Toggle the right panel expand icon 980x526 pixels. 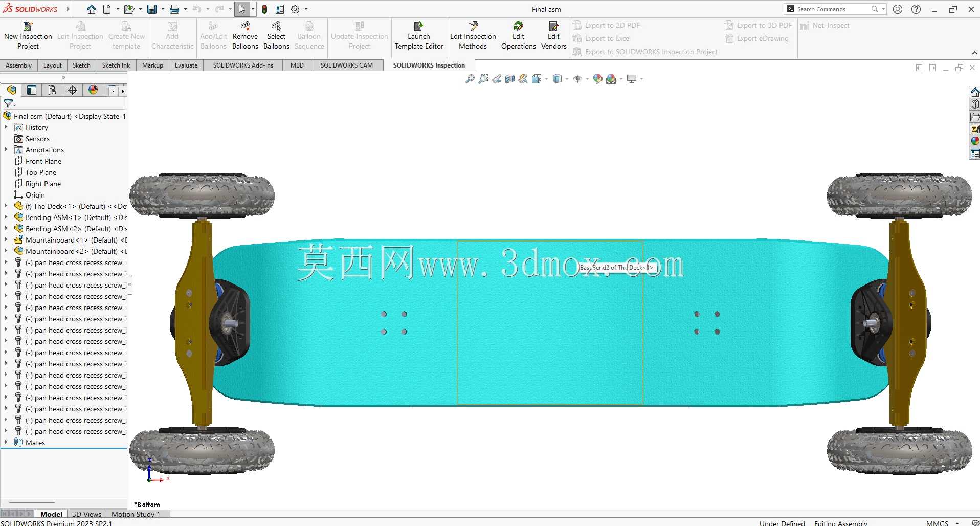(932, 68)
